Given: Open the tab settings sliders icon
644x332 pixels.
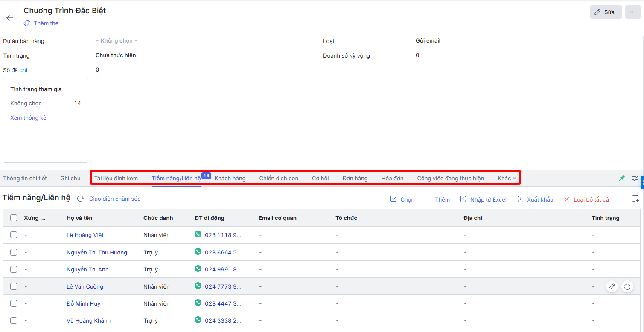Looking at the screenshot, I should 635,178.
